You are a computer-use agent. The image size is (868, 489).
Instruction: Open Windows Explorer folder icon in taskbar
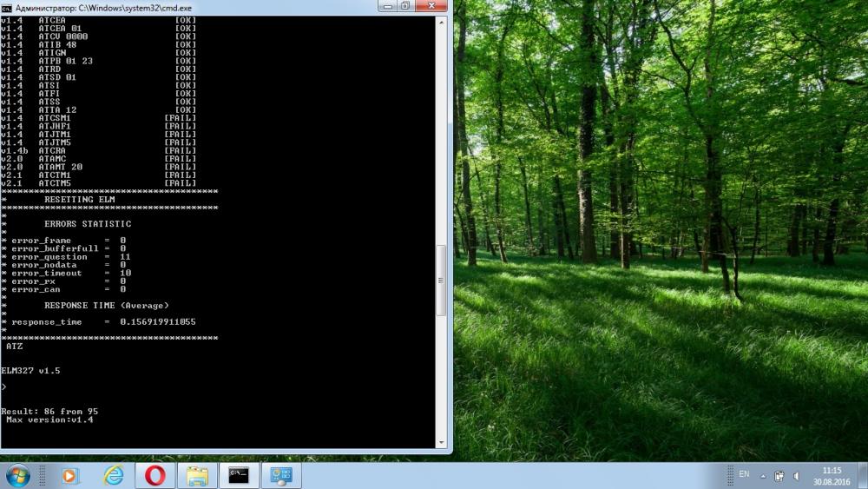coord(196,476)
